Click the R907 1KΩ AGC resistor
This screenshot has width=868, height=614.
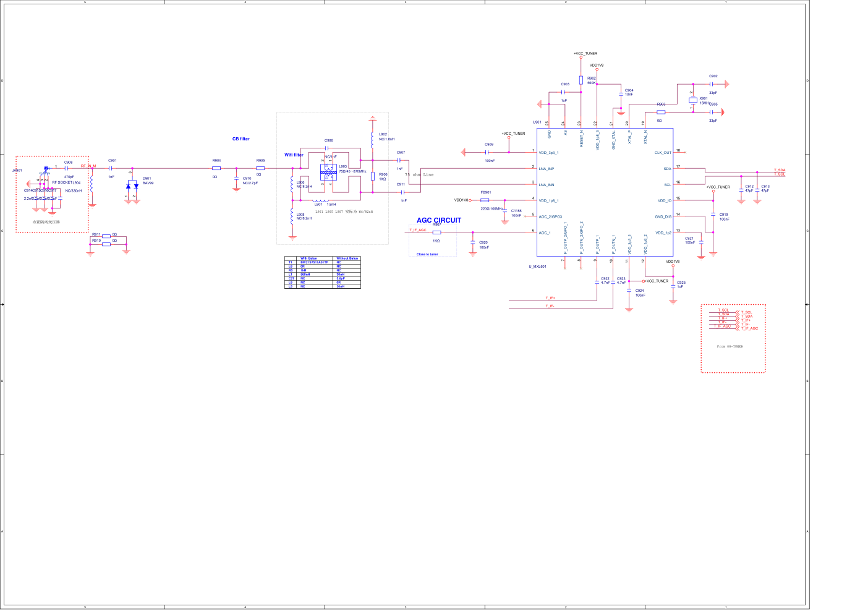(436, 232)
